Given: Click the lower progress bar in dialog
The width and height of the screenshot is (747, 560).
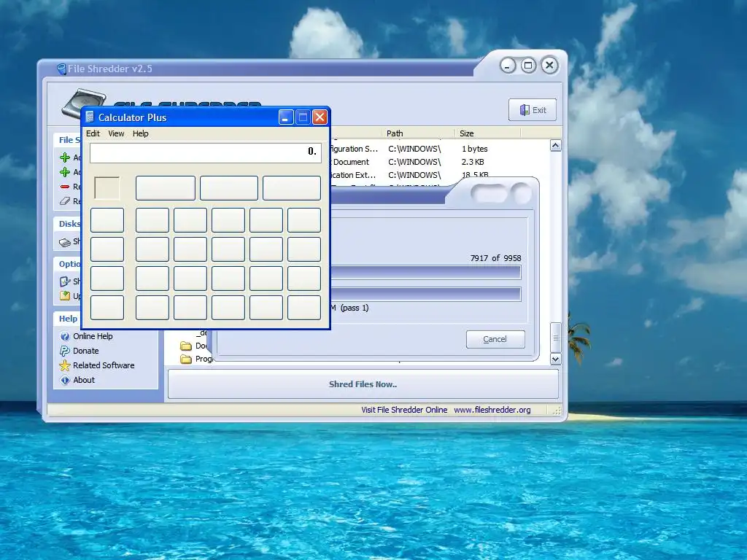Looking at the screenshot, I should pos(425,295).
